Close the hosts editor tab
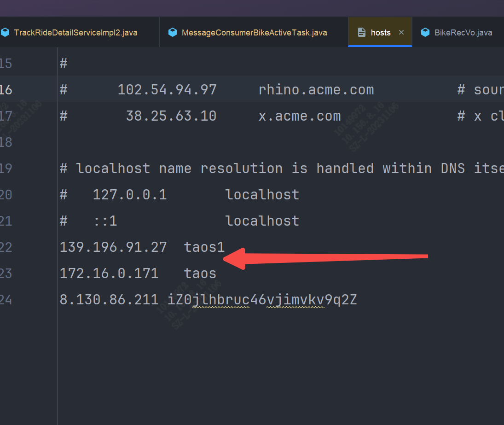The width and height of the screenshot is (504, 425). click(x=401, y=33)
